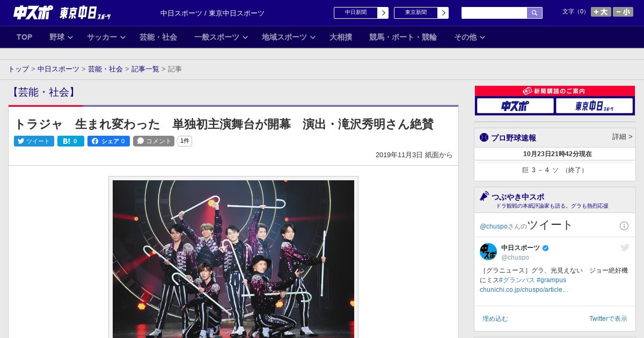This screenshot has height=338, width=644.
Task: Click 中スポ subscription banner button
Action: [515, 106]
